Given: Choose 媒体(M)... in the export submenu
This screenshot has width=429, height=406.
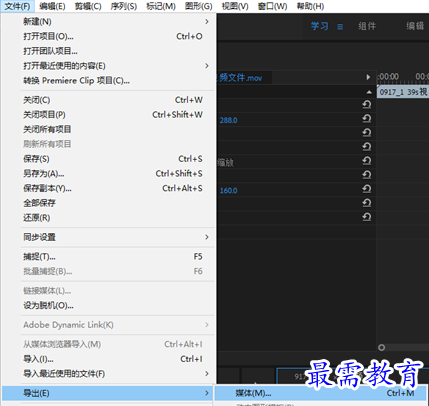Looking at the screenshot, I should tap(321, 393).
